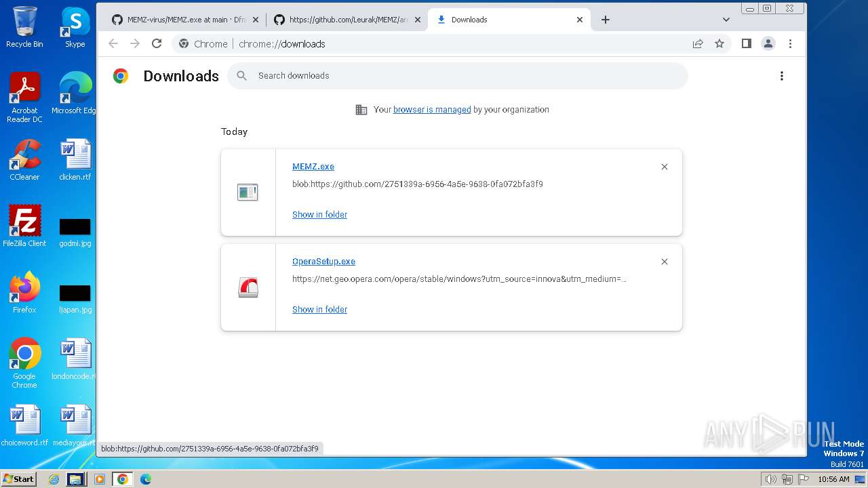The image size is (868, 488).
Task: Click the OperaSetup.exe source URL
Action: tap(459, 279)
